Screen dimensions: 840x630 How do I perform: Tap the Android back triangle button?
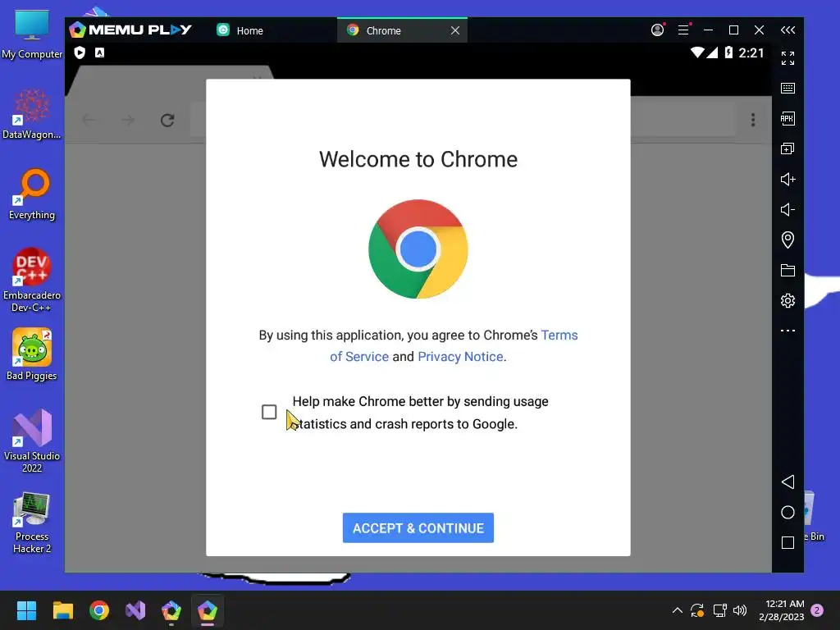click(787, 482)
